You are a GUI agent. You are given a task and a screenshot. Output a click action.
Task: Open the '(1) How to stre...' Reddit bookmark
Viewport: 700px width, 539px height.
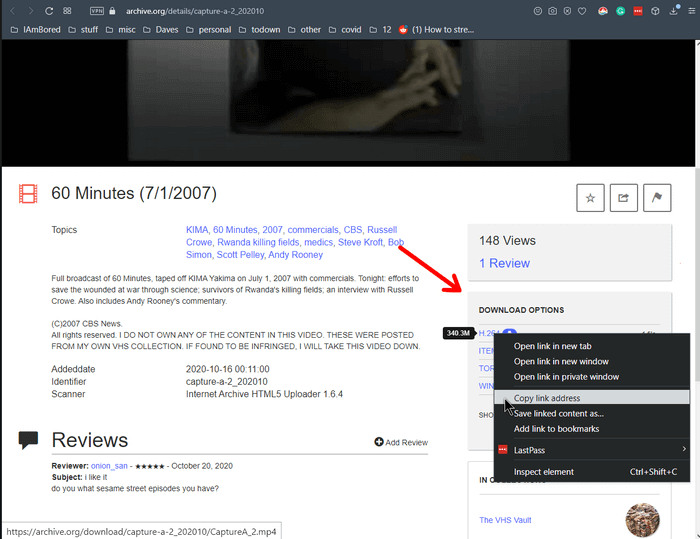click(x=437, y=30)
